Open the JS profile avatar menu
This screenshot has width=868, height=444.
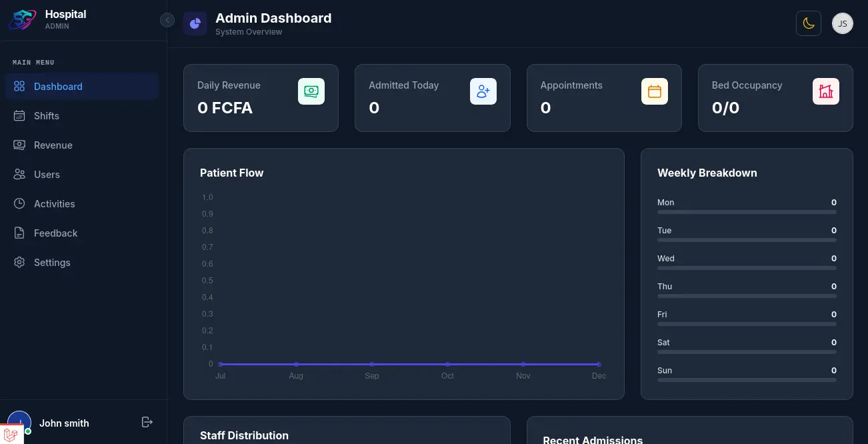pyautogui.click(x=842, y=23)
